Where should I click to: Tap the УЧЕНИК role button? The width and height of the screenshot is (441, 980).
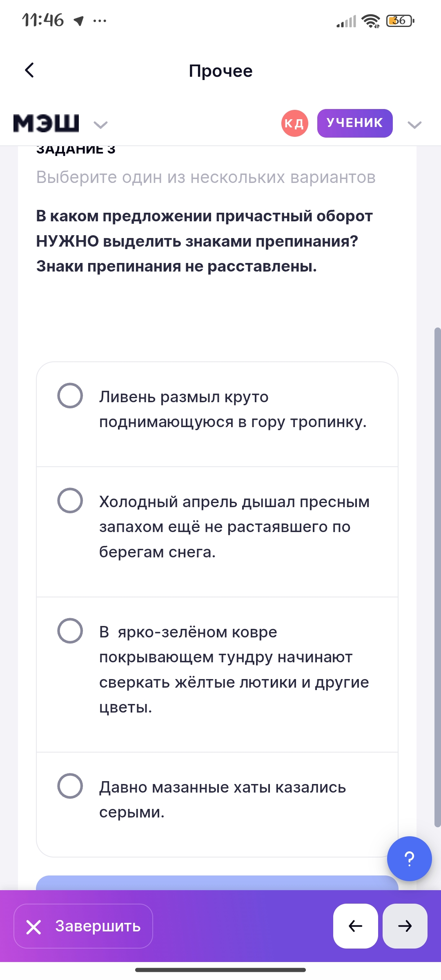click(x=354, y=123)
